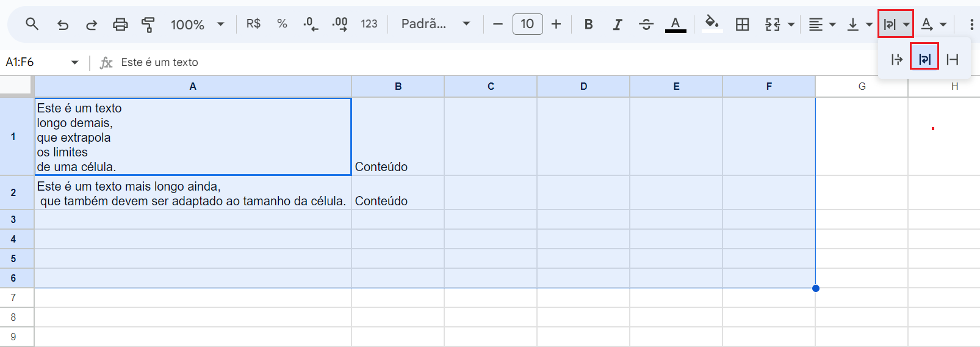The width and height of the screenshot is (980, 347).
Task: Select the overflow text wrapping option
Action: pos(896,59)
